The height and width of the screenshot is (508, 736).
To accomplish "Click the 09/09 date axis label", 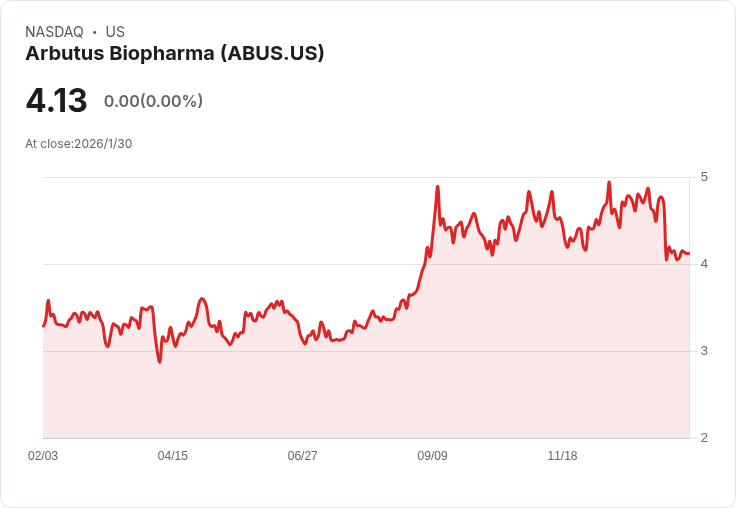I will (x=432, y=455).
